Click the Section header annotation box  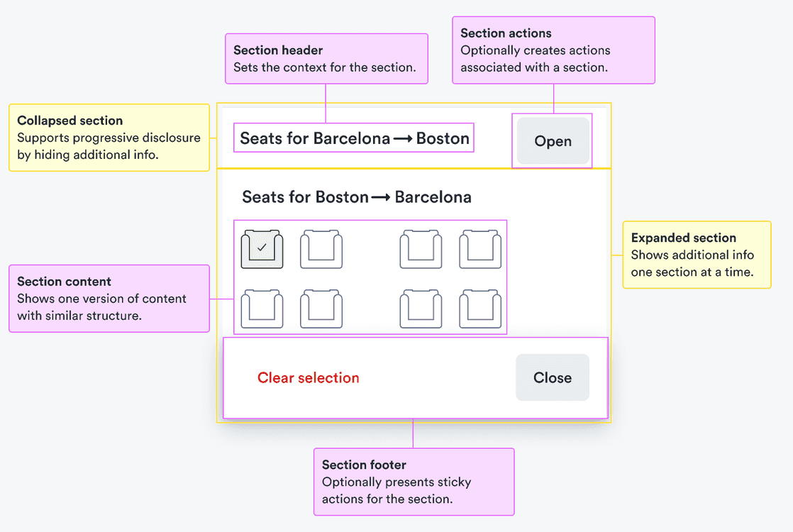coord(326,59)
